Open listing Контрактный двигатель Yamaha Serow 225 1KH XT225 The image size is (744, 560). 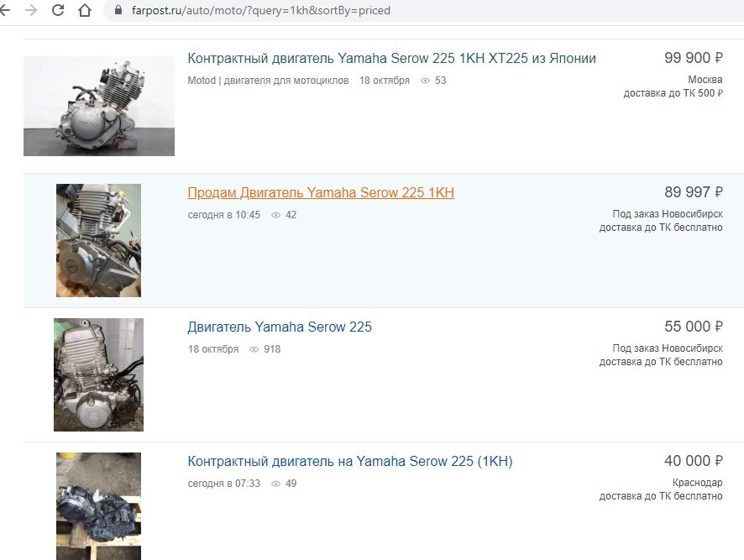(391, 59)
